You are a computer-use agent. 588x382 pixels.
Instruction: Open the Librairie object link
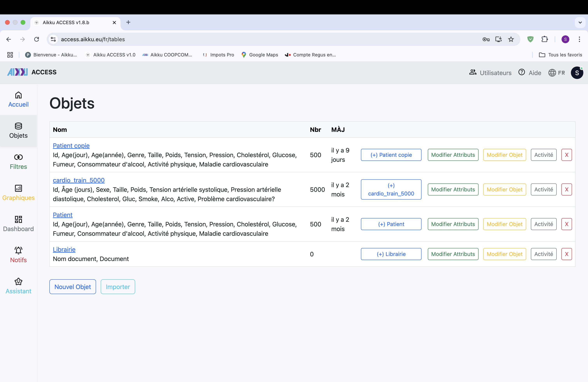click(x=64, y=249)
